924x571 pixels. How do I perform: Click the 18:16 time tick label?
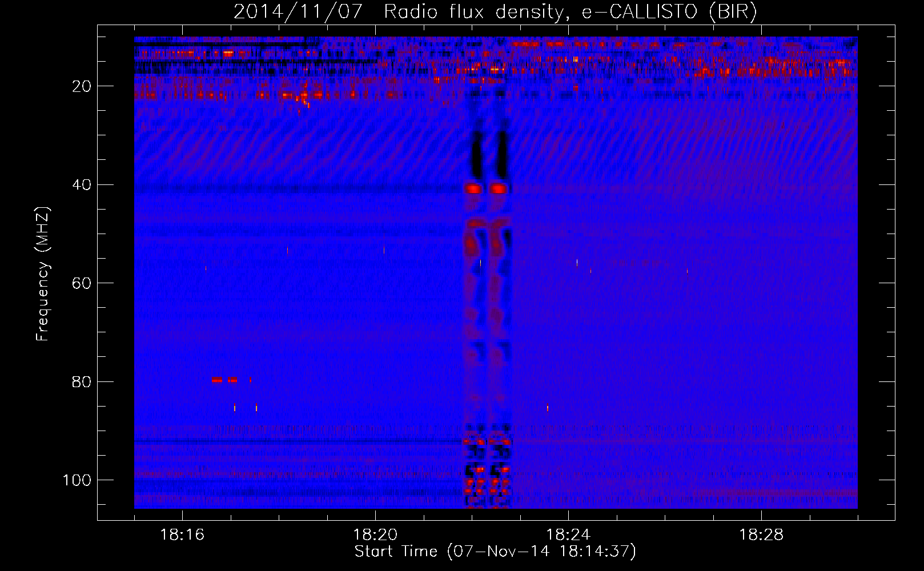pyautogui.click(x=182, y=534)
